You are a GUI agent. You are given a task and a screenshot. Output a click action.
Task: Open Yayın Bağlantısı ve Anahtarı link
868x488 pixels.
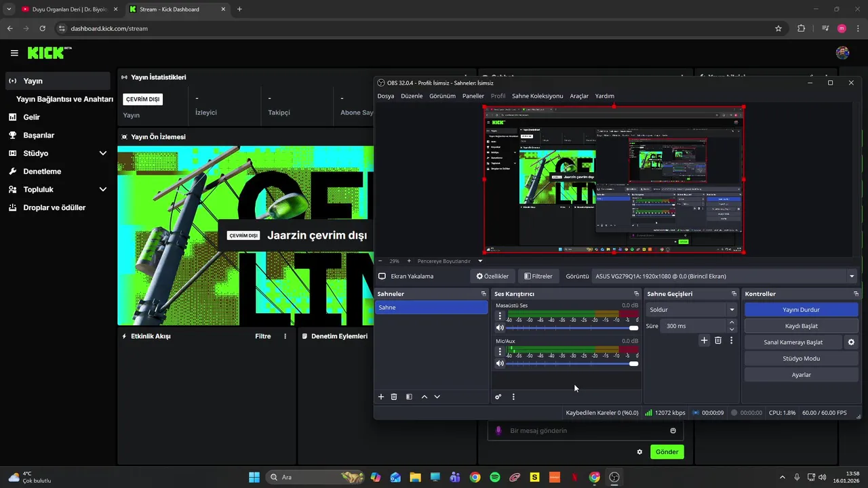64,99
